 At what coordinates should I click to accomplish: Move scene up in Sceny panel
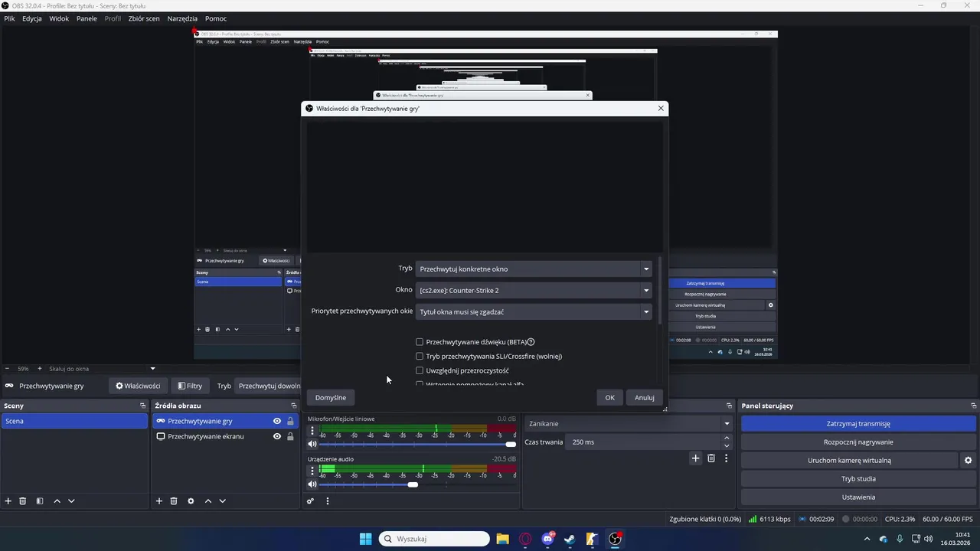tap(57, 501)
